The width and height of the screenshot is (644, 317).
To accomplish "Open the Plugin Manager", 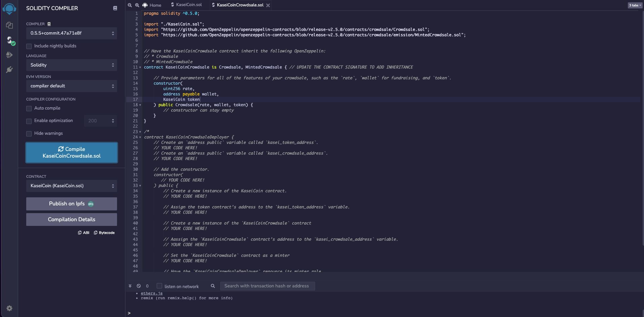I will point(9,70).
